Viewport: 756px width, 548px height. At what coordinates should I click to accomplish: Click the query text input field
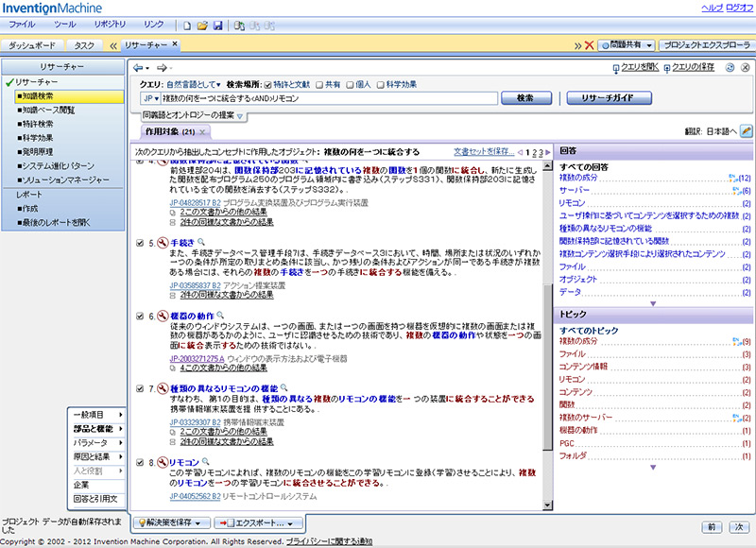(329, 98)
